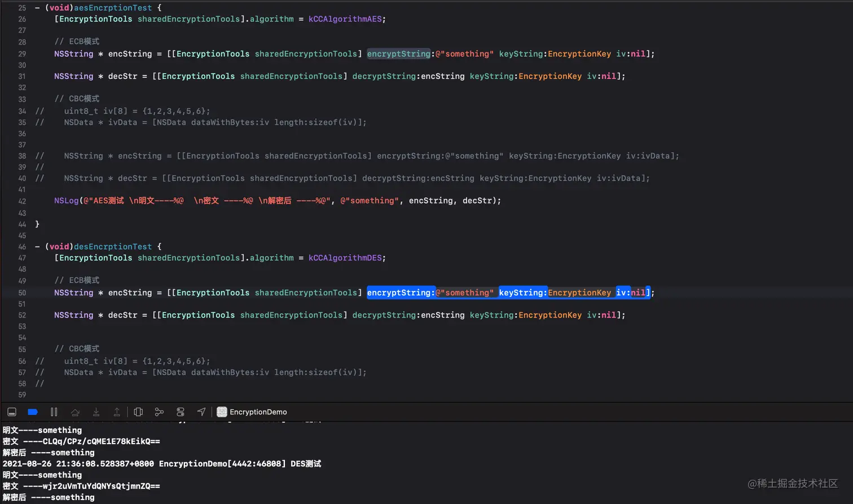Click the highlighted encryptString on line 29
The width and height of the screenshot is (853, 504).
[399, 54]
